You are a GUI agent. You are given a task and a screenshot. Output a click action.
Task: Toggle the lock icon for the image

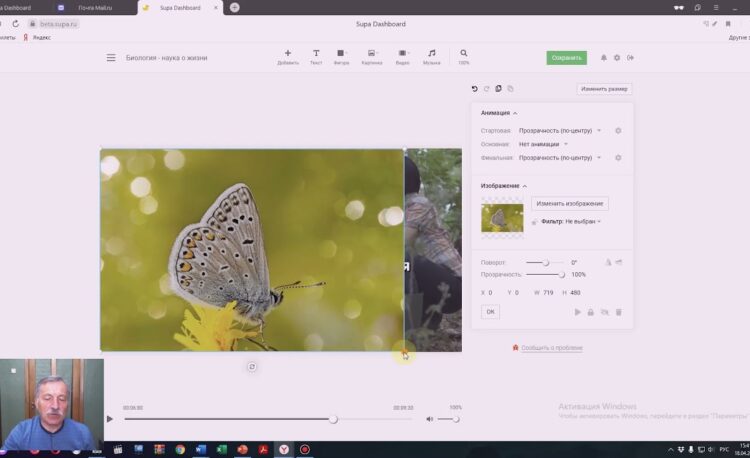coord(591,312)
